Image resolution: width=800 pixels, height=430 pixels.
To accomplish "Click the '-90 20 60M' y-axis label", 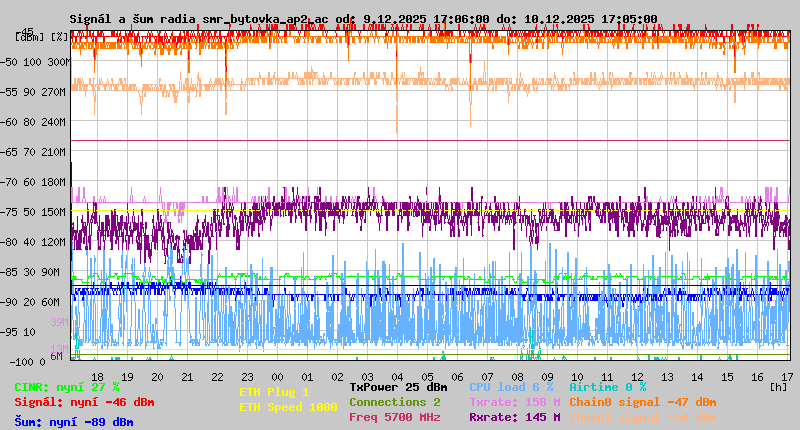I will coord(30,302).
